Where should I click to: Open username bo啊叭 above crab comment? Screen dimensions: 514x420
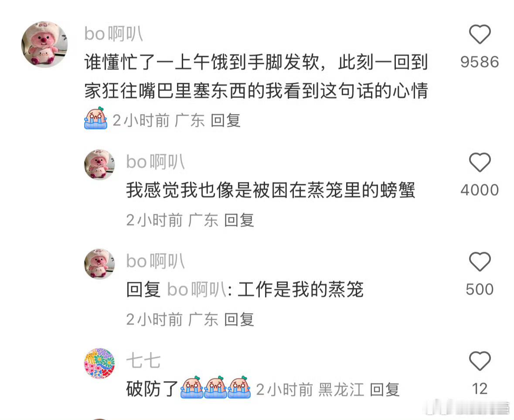[156, 162]
